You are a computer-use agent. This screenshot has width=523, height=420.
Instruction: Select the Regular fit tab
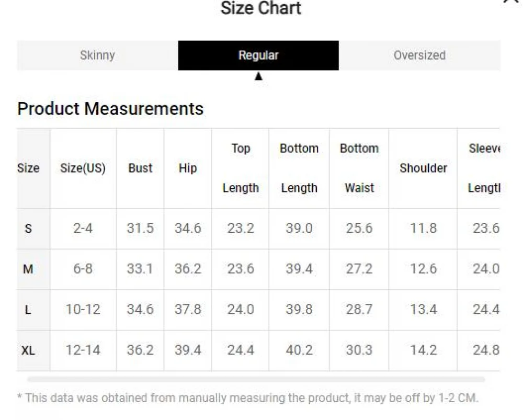pyautogui.click(x=258, y=55)
